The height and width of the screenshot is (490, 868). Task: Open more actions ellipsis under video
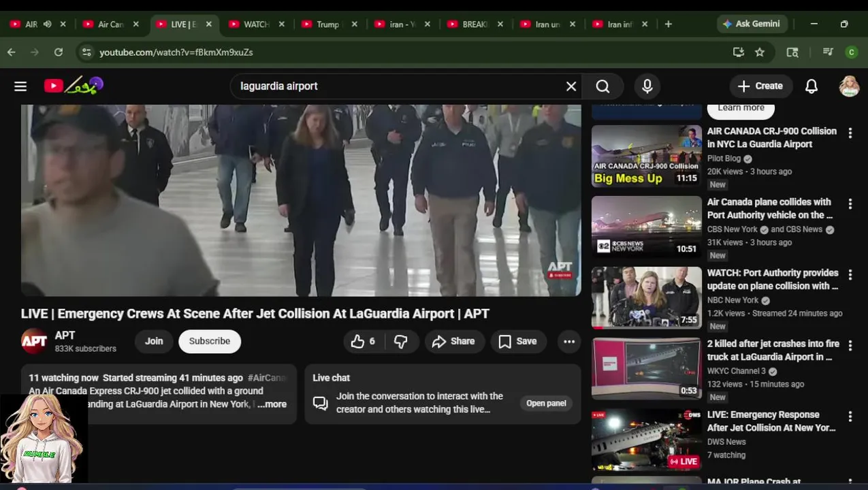click(x=569, y=342)
